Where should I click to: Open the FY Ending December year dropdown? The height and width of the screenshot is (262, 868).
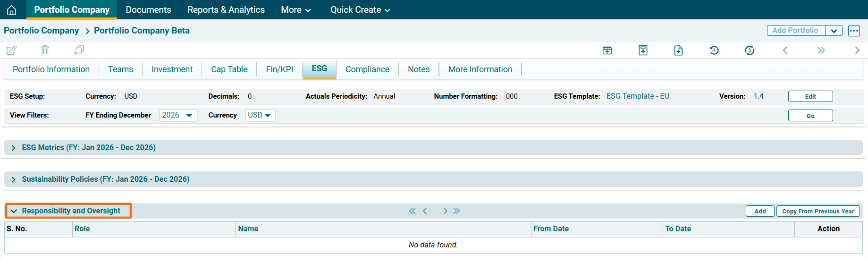[x=178, y=115]
